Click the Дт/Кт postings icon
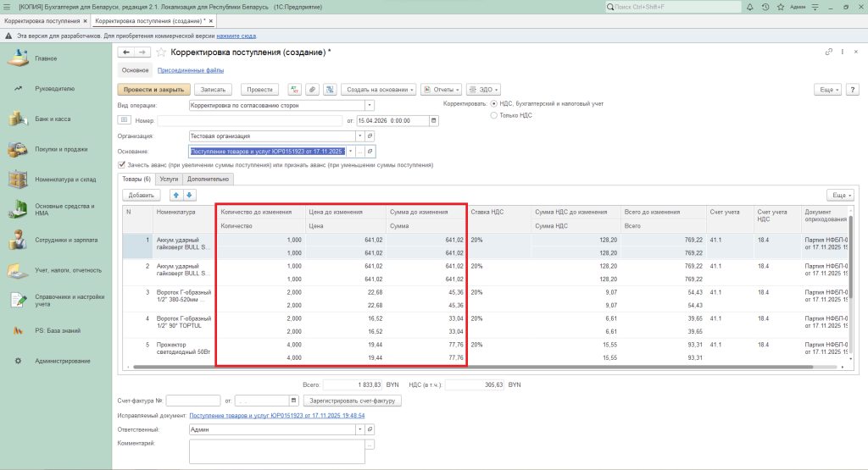 [x=295, y=89]
